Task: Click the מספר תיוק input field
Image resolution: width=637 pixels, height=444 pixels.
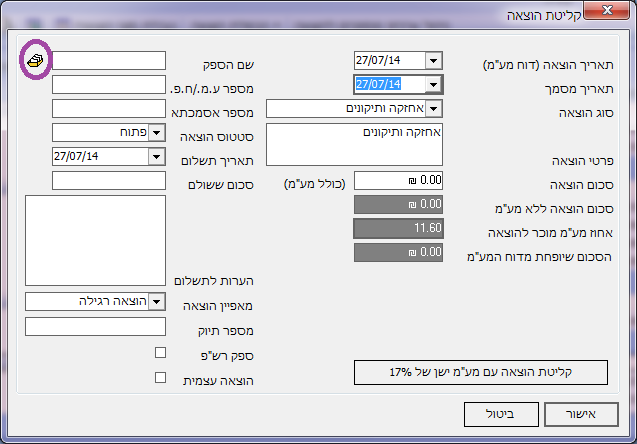Action: click(x=95, y=327)
